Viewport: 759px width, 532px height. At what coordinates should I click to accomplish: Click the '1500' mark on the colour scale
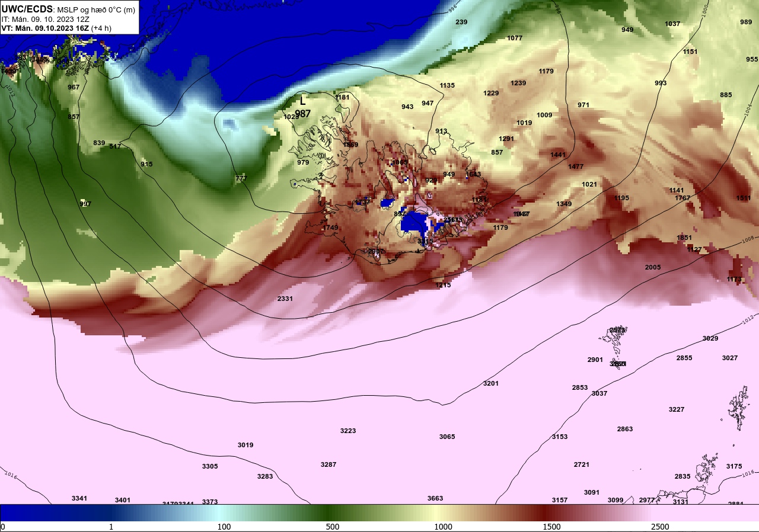coord(551,527)
